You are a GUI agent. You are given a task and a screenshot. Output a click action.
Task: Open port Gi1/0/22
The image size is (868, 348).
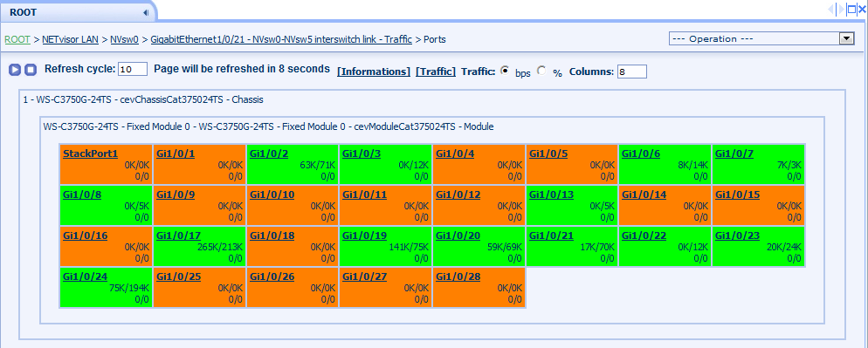click(x=644, y=235)
